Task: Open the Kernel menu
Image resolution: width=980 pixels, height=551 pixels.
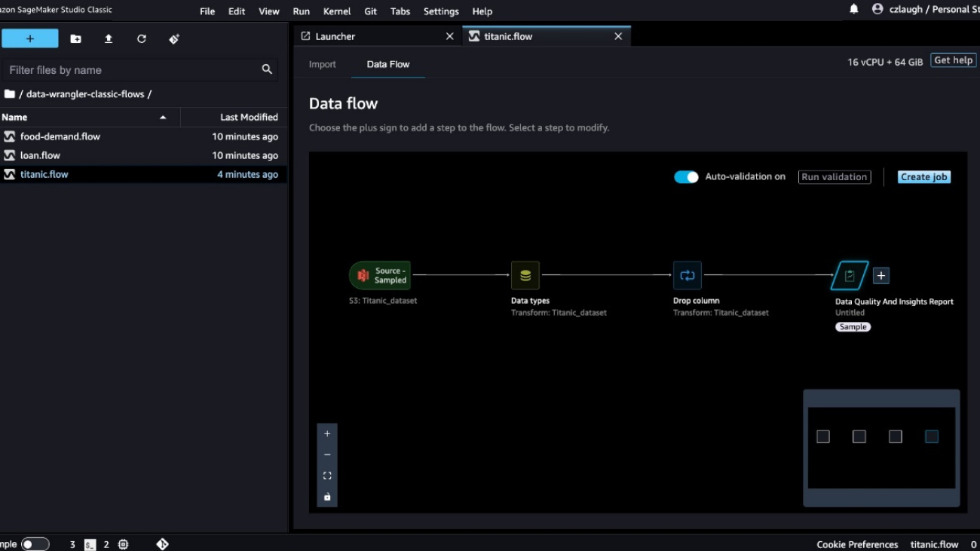Action: click(x=337, y=11)
